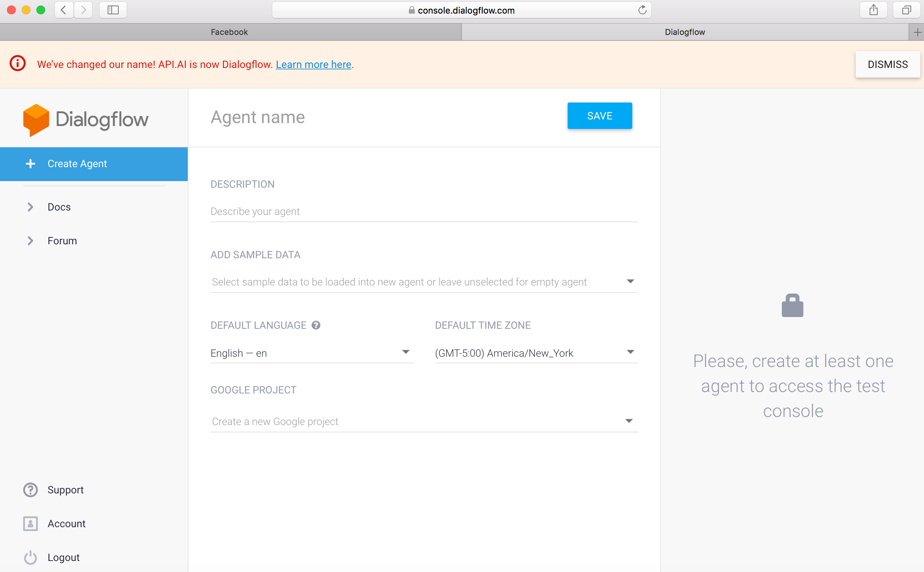Open the Default Language dropdown
The width and height of the screenshot is (924, 572).
tap(311, 353)
